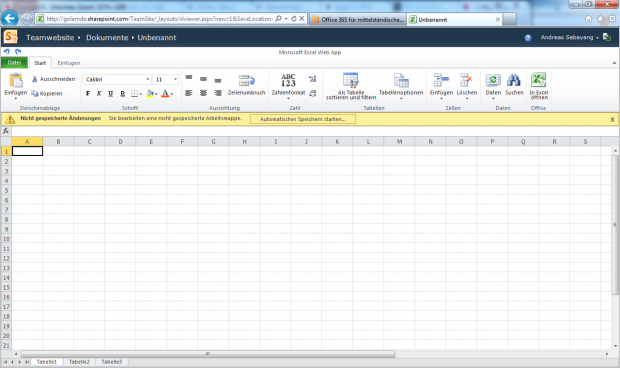Align text left
The image size is (620, 368).
[189, 93]
